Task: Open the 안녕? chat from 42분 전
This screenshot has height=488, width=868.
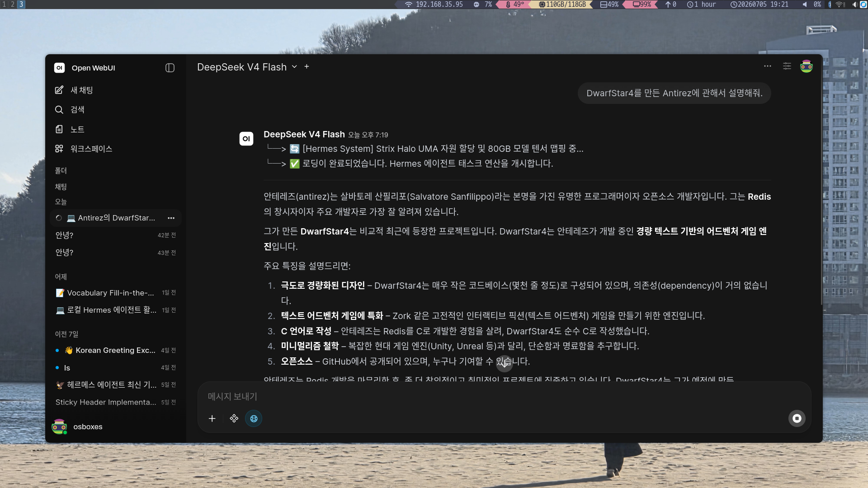Action: 116,235
